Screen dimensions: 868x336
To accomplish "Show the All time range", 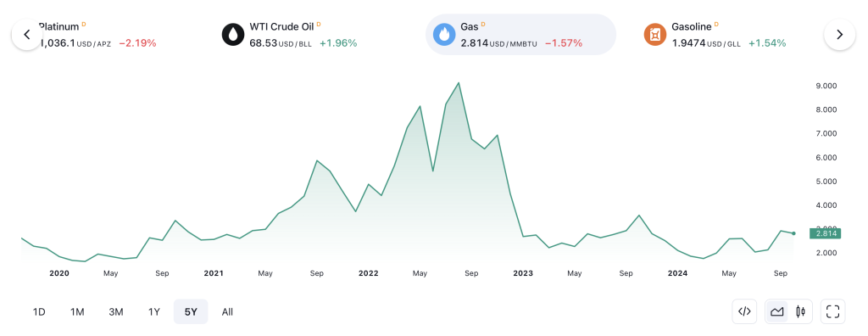I will pyautogui.click(x=227, y=311).
